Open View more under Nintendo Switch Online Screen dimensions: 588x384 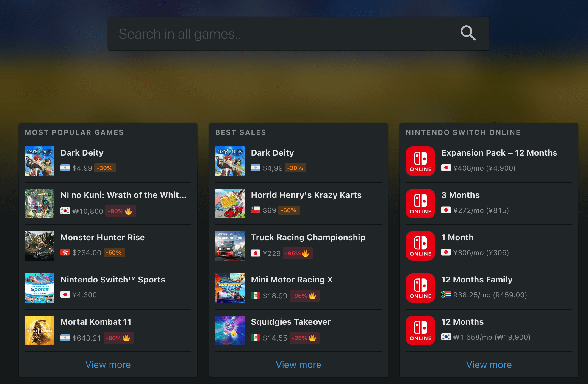click(x=489, y=365)
